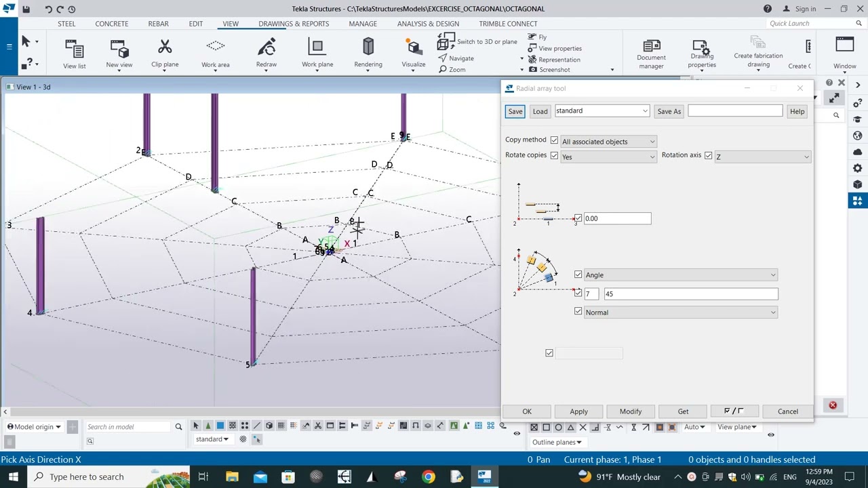
Task: Open the Model origin dropdown
Action: [34, 427]
